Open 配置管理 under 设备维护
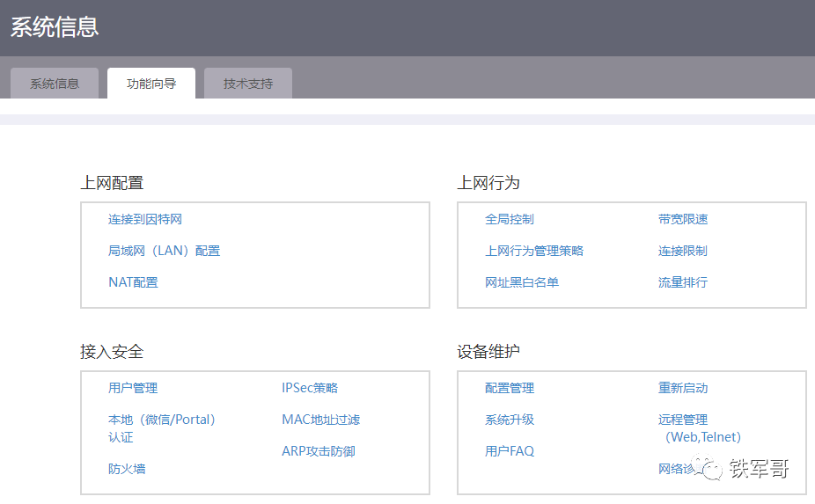Viewport: 815px width, 504px height. coord(510,388)
